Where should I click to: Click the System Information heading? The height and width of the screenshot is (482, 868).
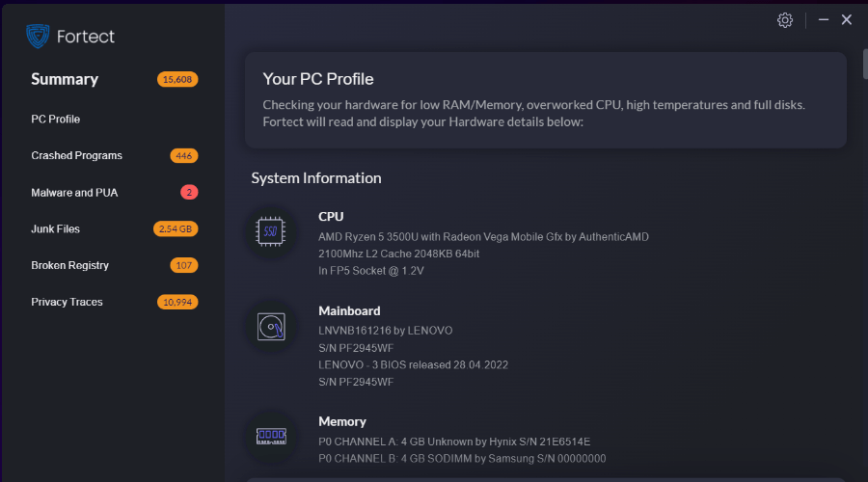click(316, 177)
